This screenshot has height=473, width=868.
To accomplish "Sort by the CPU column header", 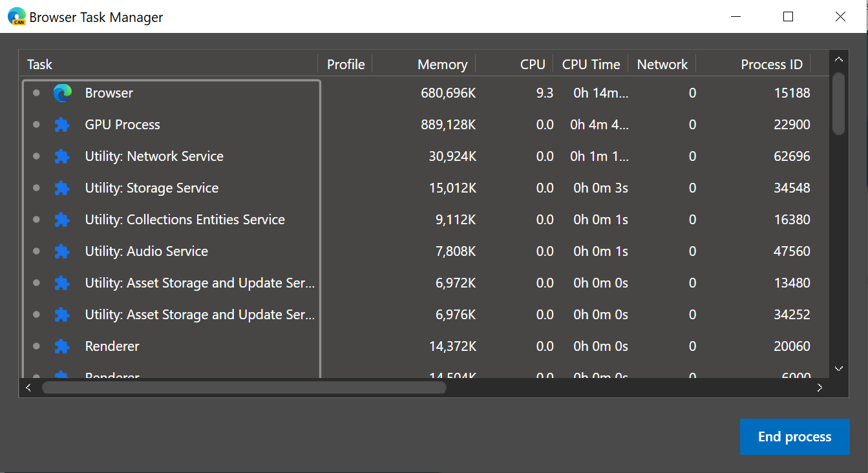I will point(533,65).
